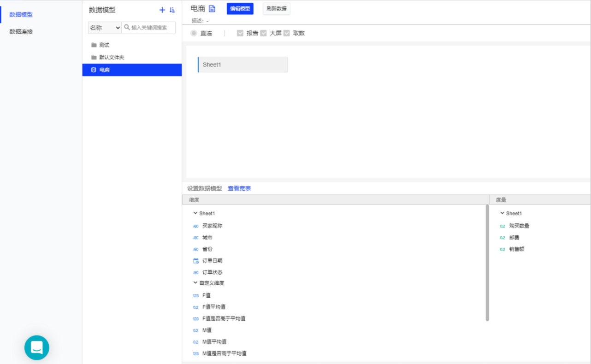Click the folder icon of 测试
The image size is (591, 364).
point(94,45)
